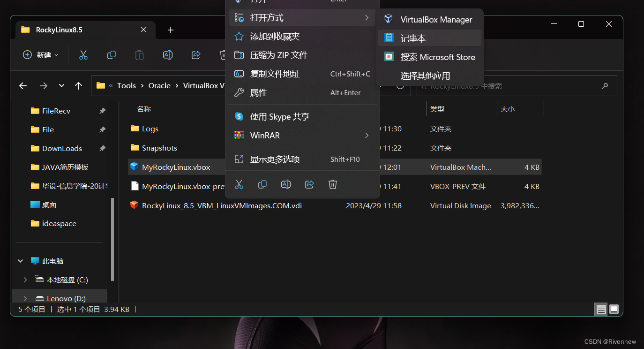
Task: Select 压缩为 ZIP 文件 option
Action: 302,55
